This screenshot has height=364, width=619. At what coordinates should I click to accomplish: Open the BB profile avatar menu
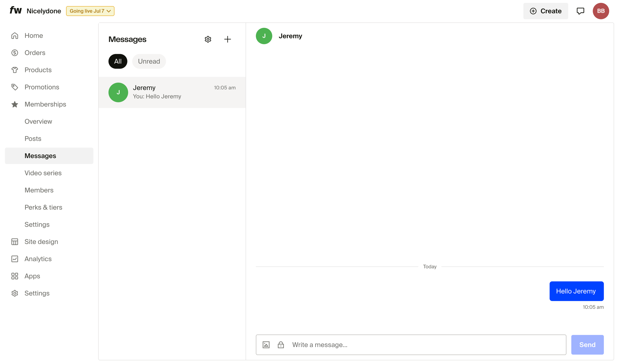pyautogui.click(x=601, y=11)
